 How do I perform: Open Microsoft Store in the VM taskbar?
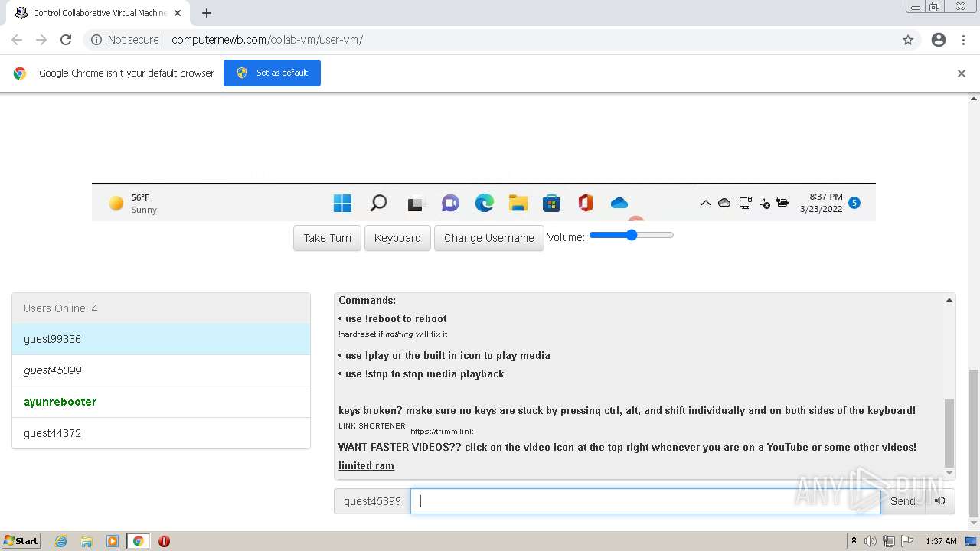coord(551,203)
